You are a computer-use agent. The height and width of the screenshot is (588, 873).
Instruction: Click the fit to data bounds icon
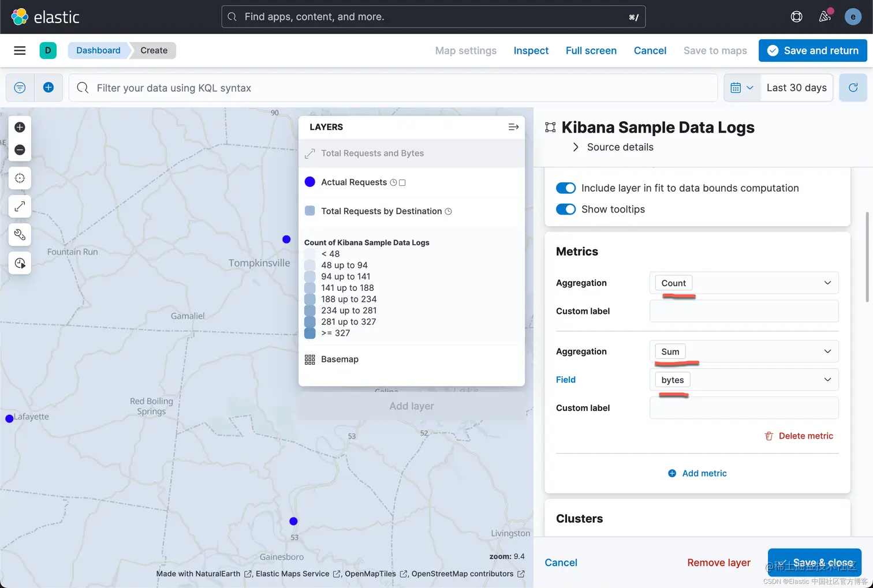(20, 178)
